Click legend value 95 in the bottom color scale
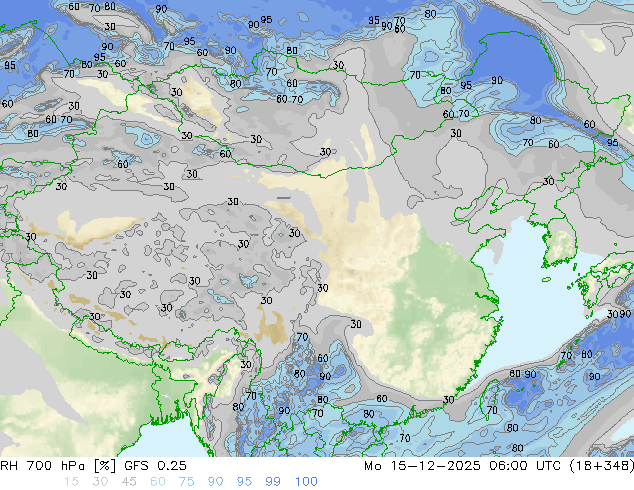 tap(244, 482)
